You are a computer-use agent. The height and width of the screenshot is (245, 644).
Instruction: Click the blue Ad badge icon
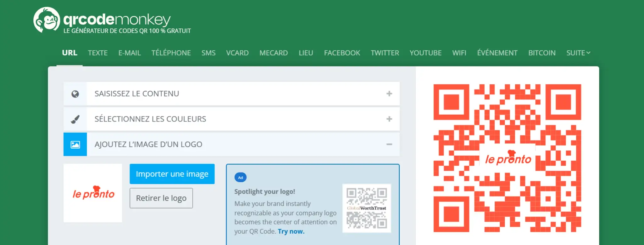pos(241,178)
